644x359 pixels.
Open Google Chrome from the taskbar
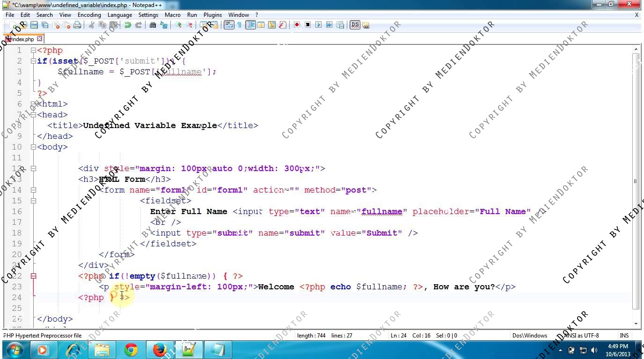coord(131,350)
